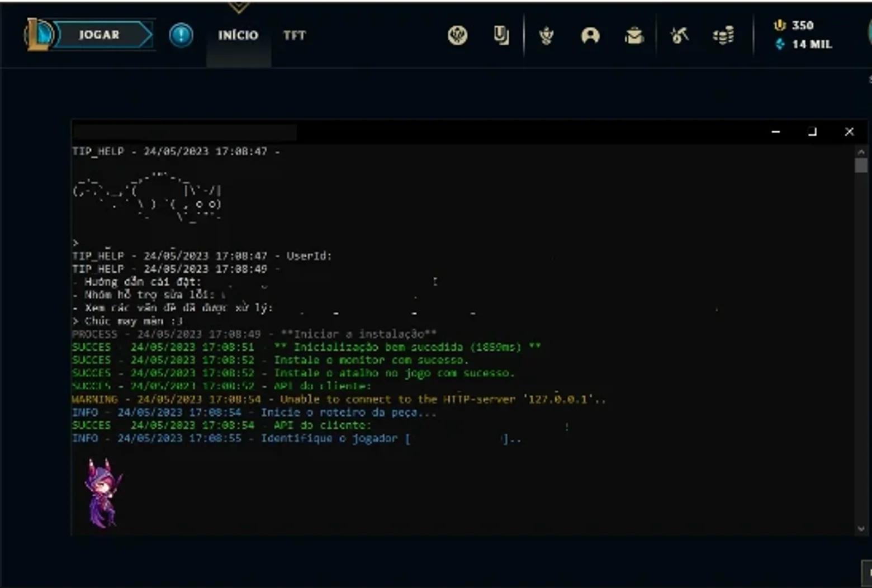Screen dimensions: 872x588
Task: Close the console window
Action: pos(849,132)
